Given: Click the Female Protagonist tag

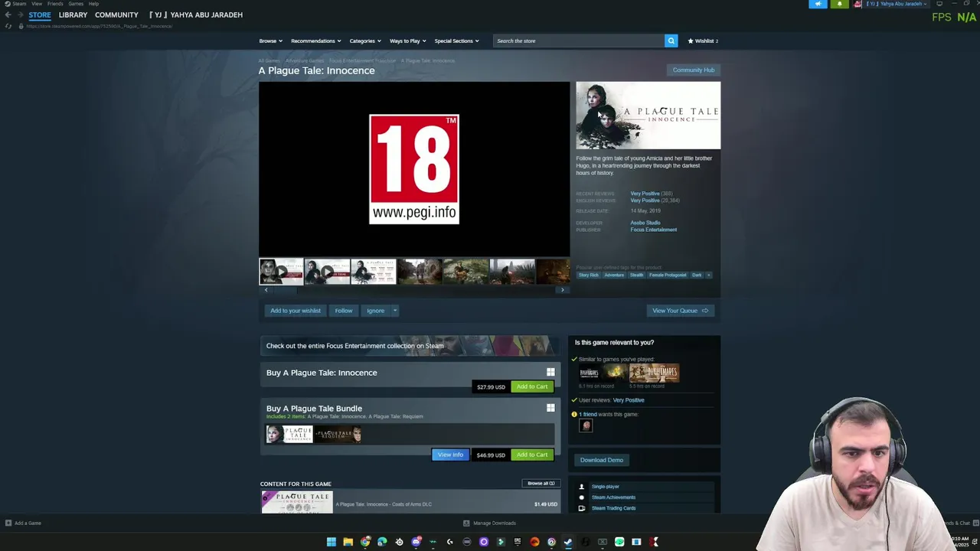Looking at the screenshot, I should (x=668, y=275).
